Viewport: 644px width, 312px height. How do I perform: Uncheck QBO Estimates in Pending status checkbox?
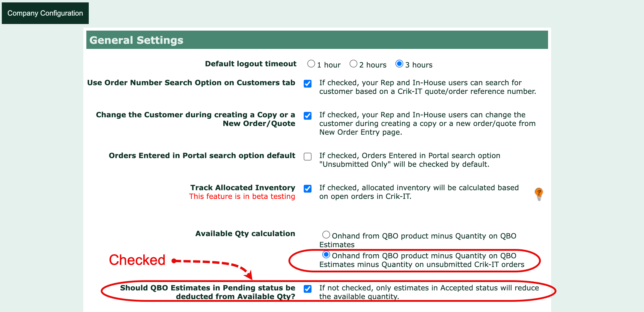pyautogui.click(x=308, y=289)
